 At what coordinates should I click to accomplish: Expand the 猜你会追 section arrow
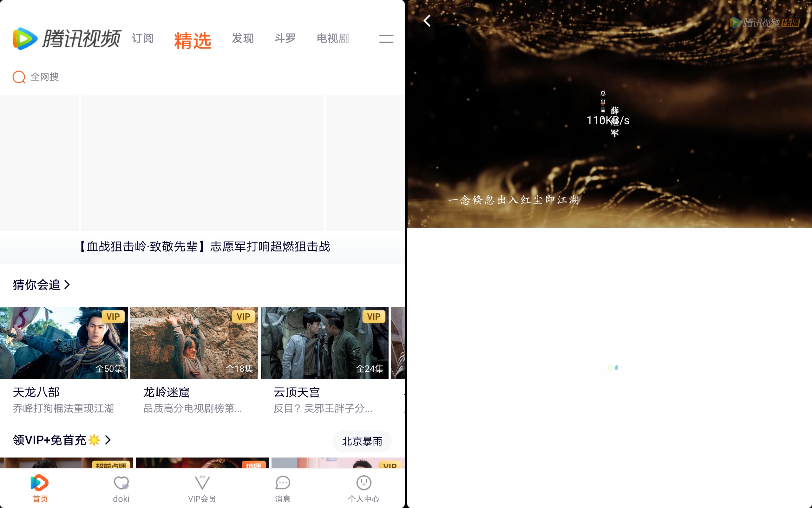[x=67, y=284]
